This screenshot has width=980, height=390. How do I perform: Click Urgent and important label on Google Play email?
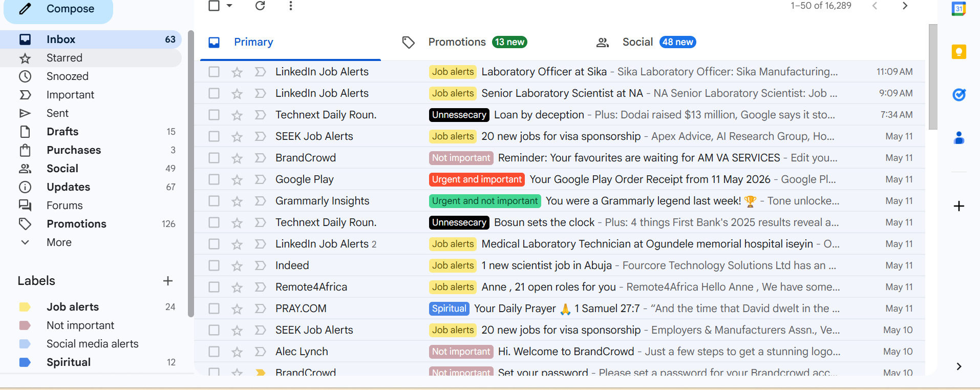coord(477,179)
